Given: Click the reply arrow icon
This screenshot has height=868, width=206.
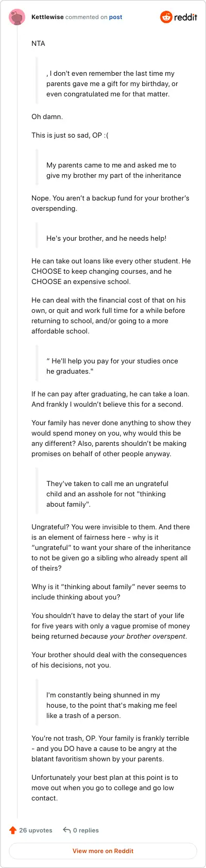Looking at the screenshot, I should pos(66,830).
